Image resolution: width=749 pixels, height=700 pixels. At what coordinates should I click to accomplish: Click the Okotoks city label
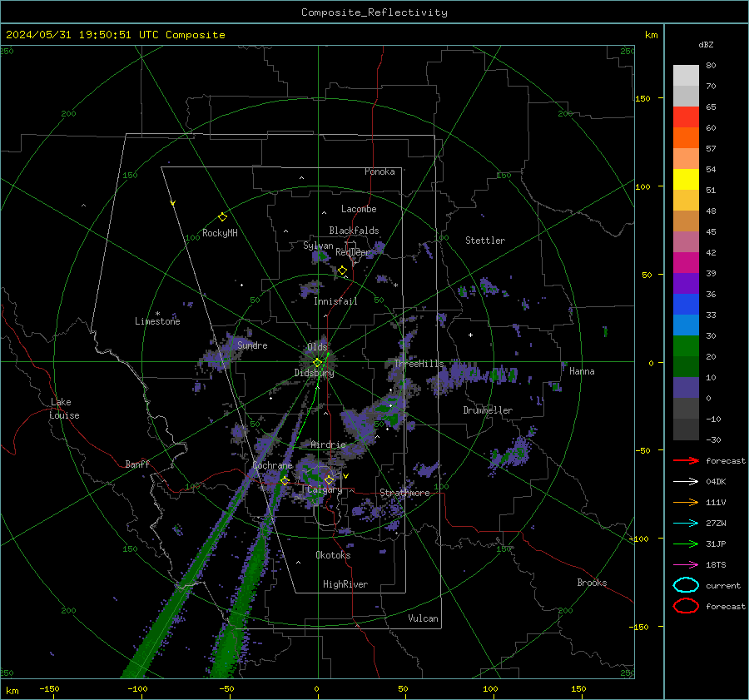(333, 554)
